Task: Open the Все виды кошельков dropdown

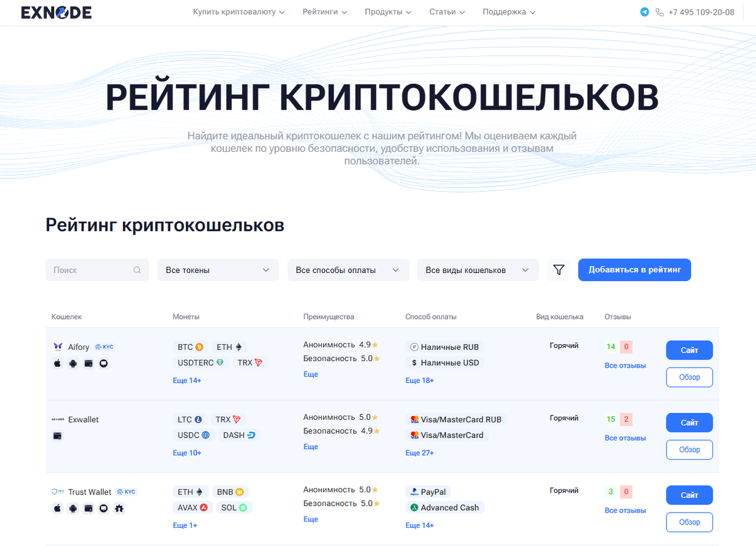Action: coord(478,269)
